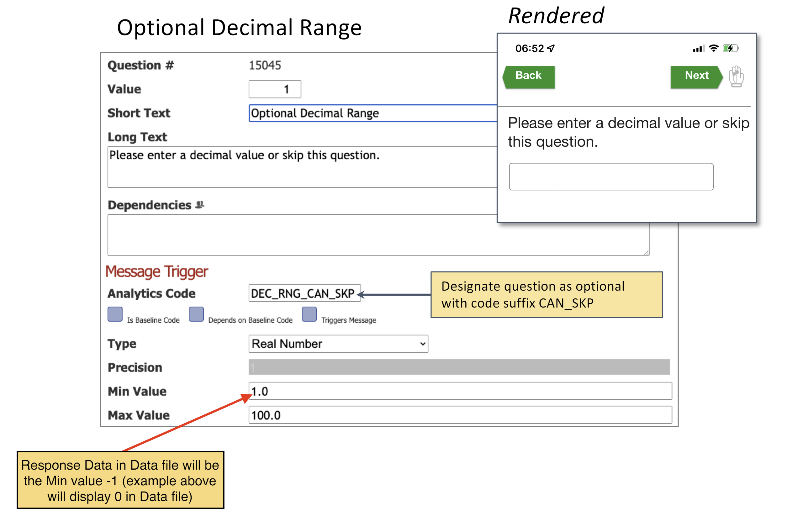Click the grayed-out Precision field
798x532 pixels.
coord(459,367)
